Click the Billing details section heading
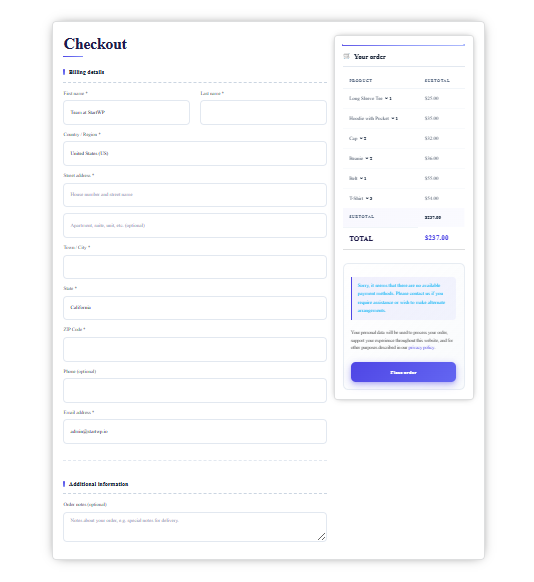534x582 pixels. pyautogui.click(x=86, y=72)
